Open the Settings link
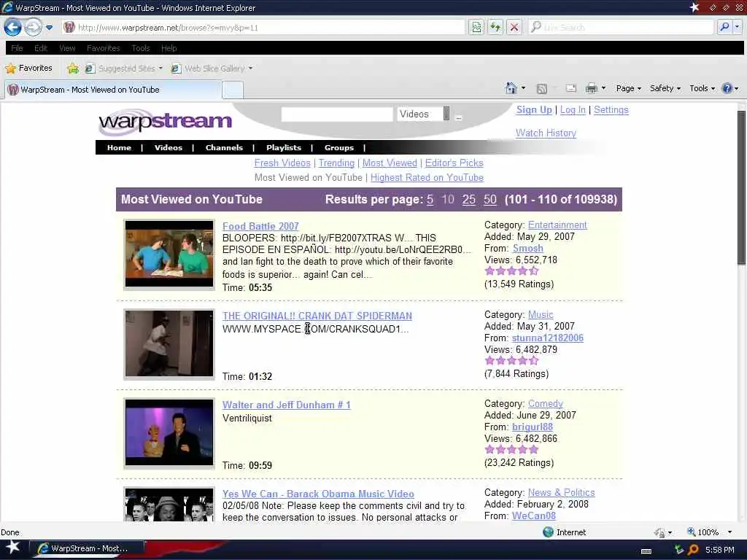This screenshot has height=560, width=747. click(x=611, y=110)
